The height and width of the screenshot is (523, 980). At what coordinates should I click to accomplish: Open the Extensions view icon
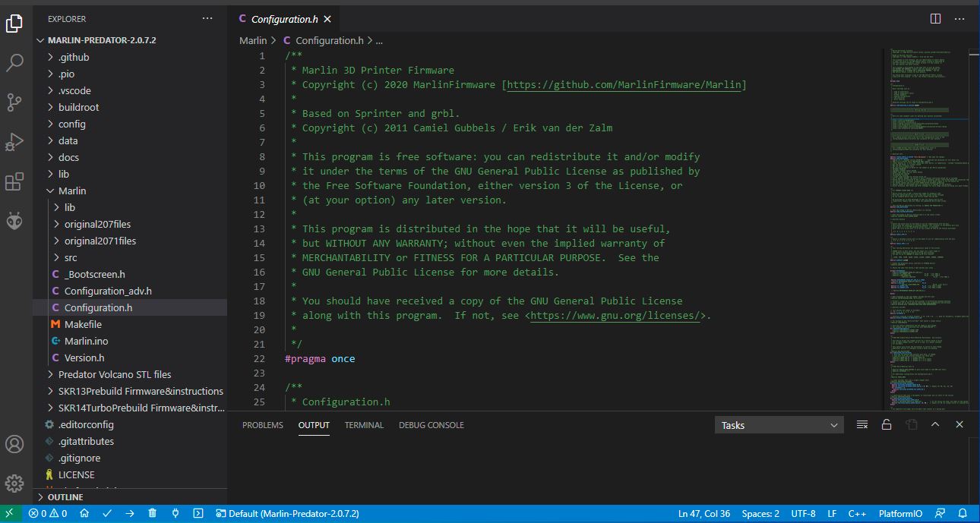(14, 181)
